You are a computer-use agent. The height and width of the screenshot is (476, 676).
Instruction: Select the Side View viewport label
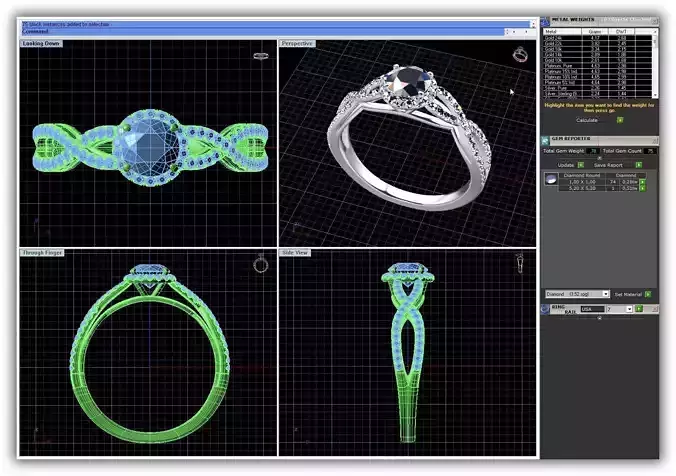pyautogui.click(x=295, y=253)
